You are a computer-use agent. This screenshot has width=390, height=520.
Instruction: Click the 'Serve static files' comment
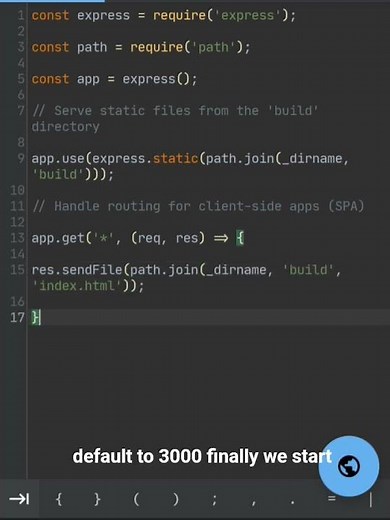[175, 118]
